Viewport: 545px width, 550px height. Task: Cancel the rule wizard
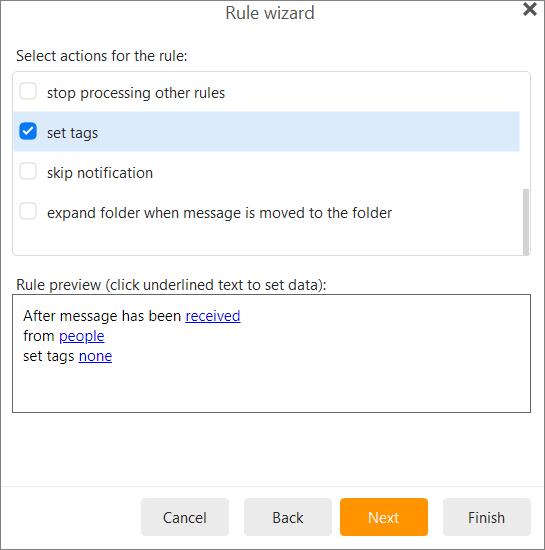pyautogui.click(x=185, y=517)
